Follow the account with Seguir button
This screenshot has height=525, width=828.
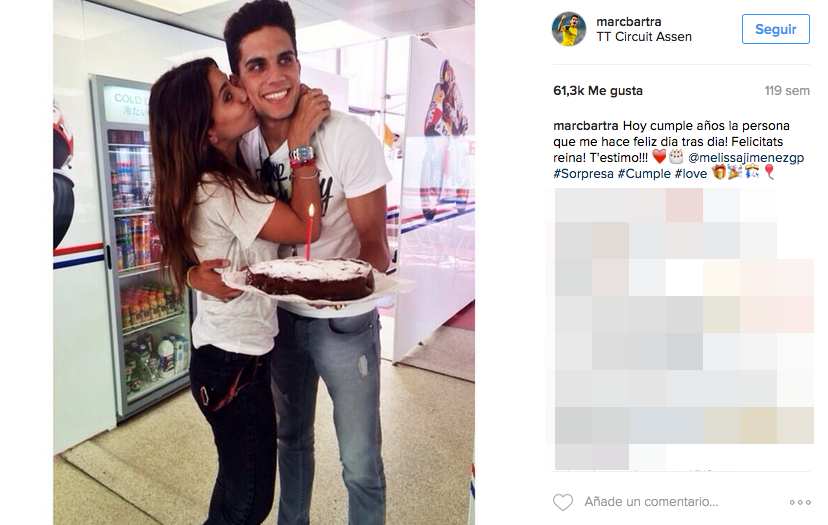[x=775, y=29]
